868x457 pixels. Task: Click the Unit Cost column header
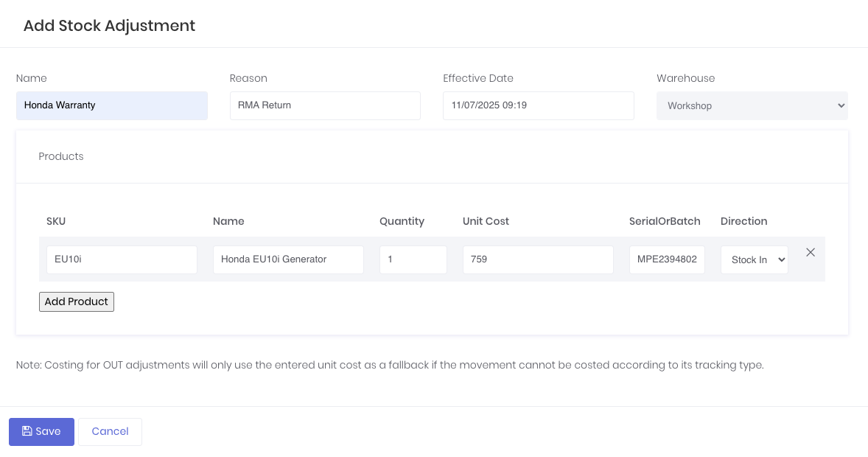pyautogui.click(x=486, y=221)
